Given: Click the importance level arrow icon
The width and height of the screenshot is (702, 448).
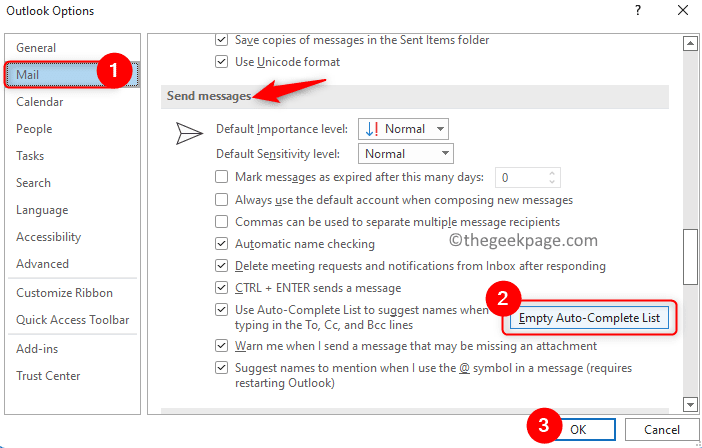Looking at the screenshot, I should 372,129.
